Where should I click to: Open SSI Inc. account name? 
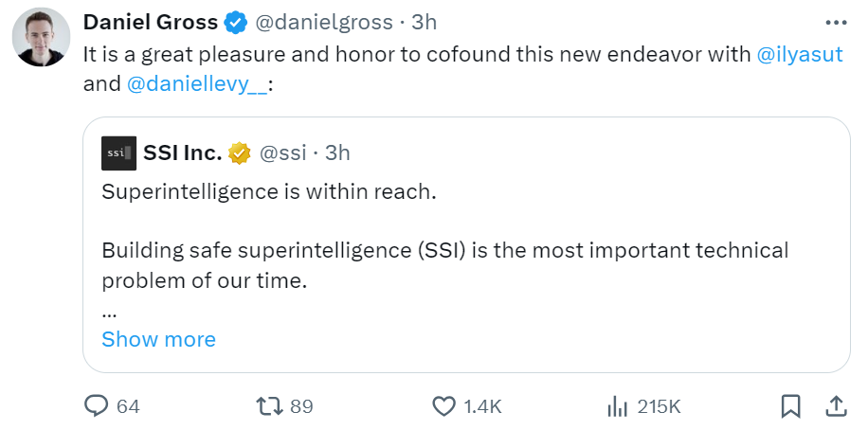(183, 153)
